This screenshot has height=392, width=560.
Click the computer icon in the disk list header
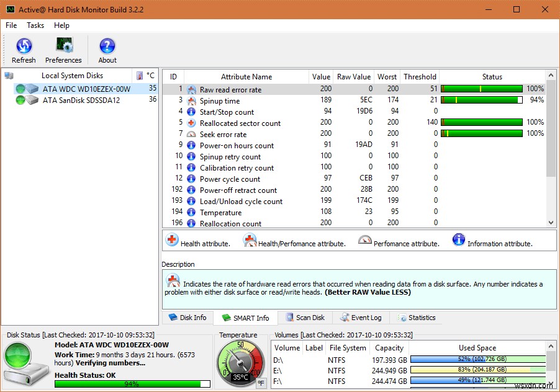[x=8, y=74]
